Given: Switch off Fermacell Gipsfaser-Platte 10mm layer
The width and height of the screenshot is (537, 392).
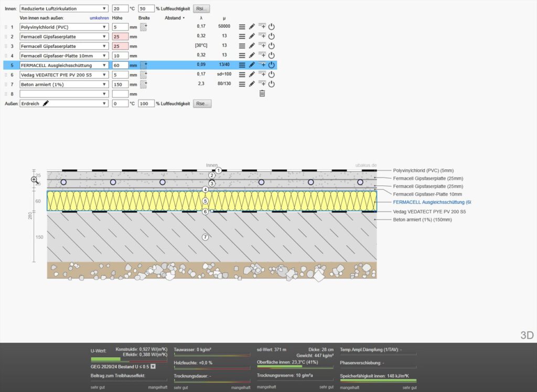Looking at the screenshot, I should (272, 56).
